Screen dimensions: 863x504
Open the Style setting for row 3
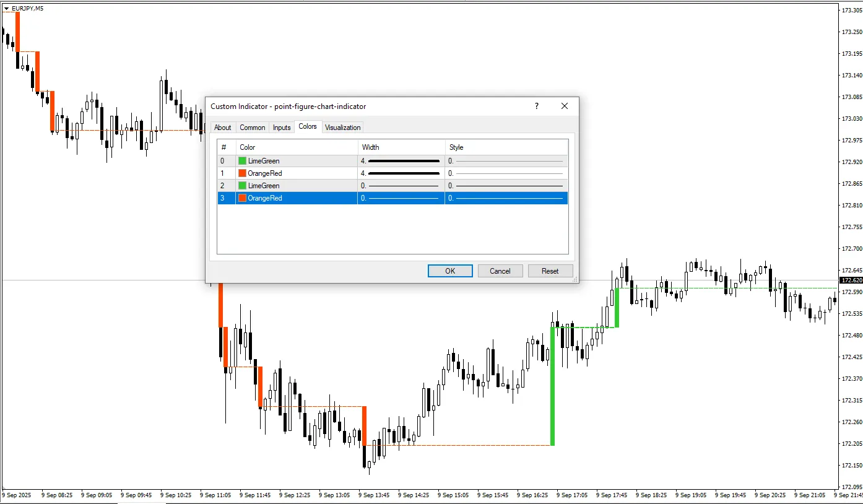click(505, 198)
